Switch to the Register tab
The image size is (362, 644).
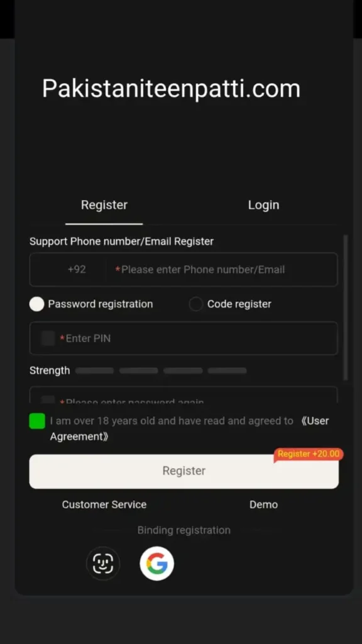[x=104, y=205]
